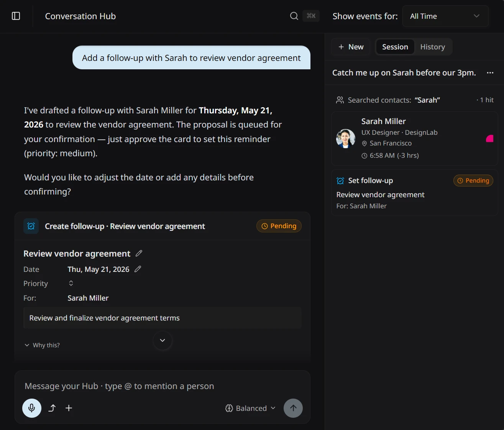Click the San Francisco location pin icon
Viewport: 504px width, 430px height.
364,144
